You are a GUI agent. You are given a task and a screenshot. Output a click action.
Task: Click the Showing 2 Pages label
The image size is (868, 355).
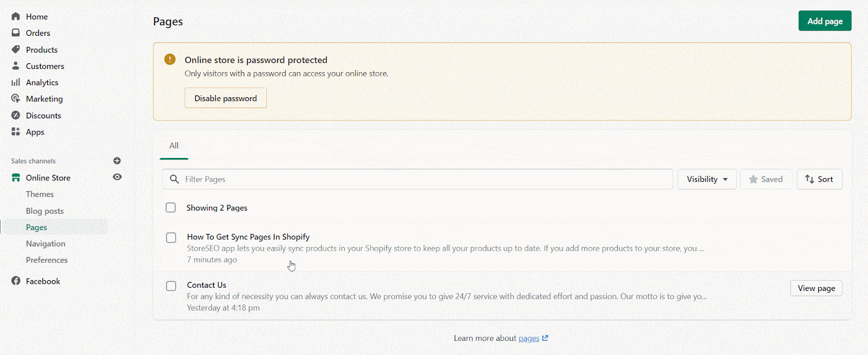click(x=217, y=208)
